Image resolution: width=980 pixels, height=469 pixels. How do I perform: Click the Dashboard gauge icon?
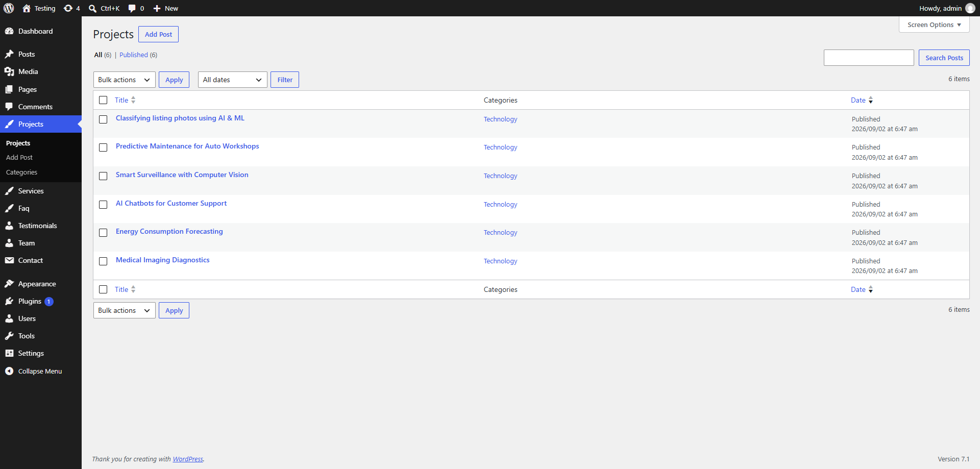9,31
